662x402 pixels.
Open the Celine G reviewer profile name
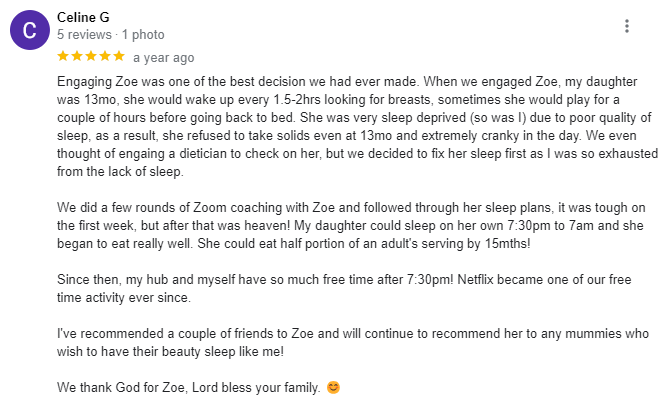83,17
